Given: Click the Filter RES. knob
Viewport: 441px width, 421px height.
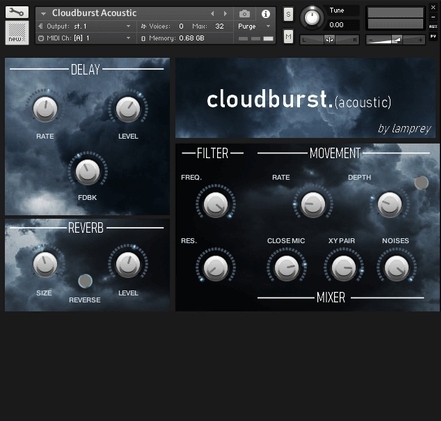Looking at the screenshot, I should pyautogui.click(x=216, y=268).
